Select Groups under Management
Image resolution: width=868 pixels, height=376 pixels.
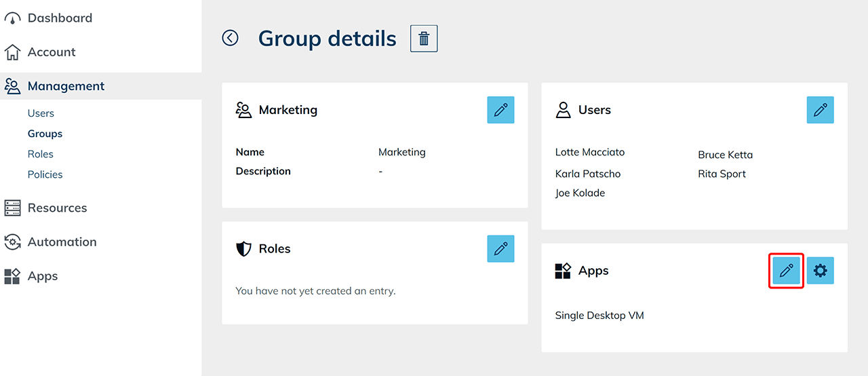[x=45, y=134]
